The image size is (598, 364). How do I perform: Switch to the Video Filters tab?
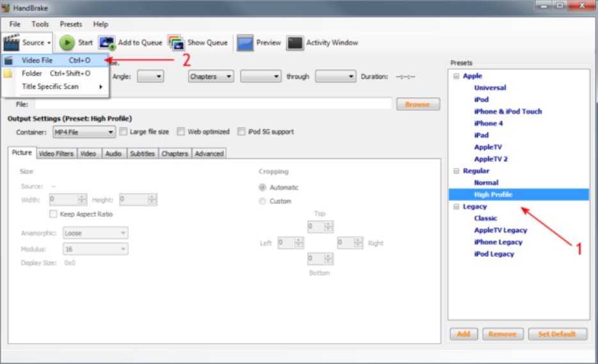pyautogui.click(x=56, y=154)
